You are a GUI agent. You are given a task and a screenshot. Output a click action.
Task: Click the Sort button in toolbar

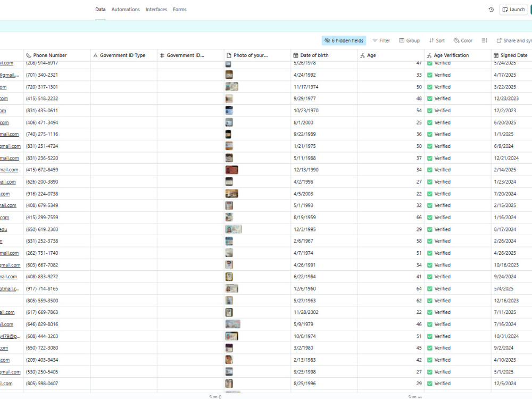pyautogui.click(x=437, y=40)
